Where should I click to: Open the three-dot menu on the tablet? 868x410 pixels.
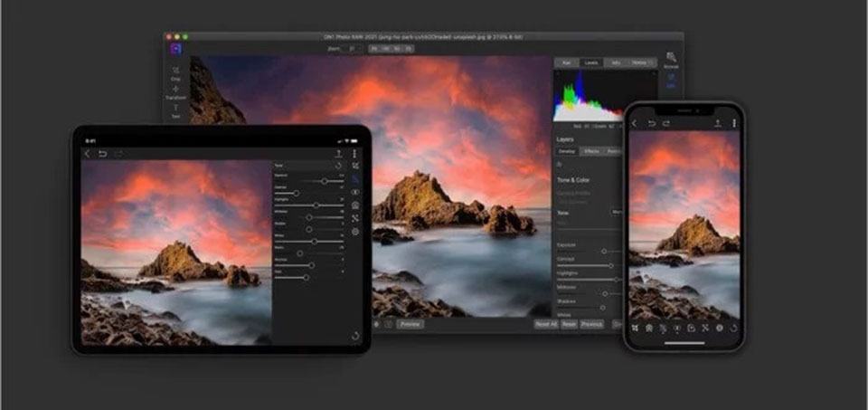pyautogui.click(x=354, y=154)
